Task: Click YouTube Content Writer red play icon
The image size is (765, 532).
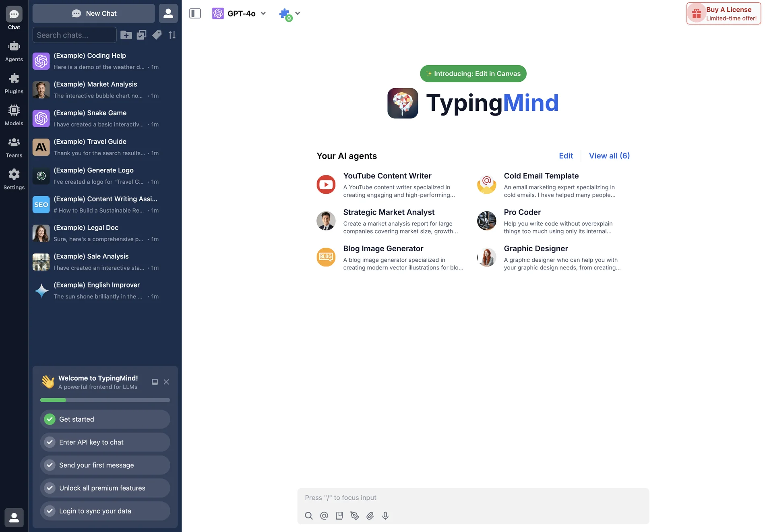Action: click(x=326, y=184)
